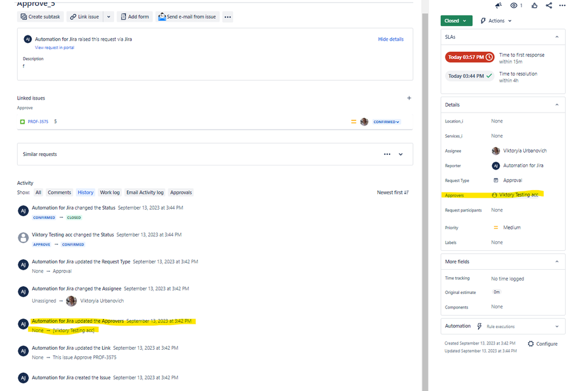Screen dimensions: 588x391
Task: Collapse the SLAs panel
Action: 557,37
